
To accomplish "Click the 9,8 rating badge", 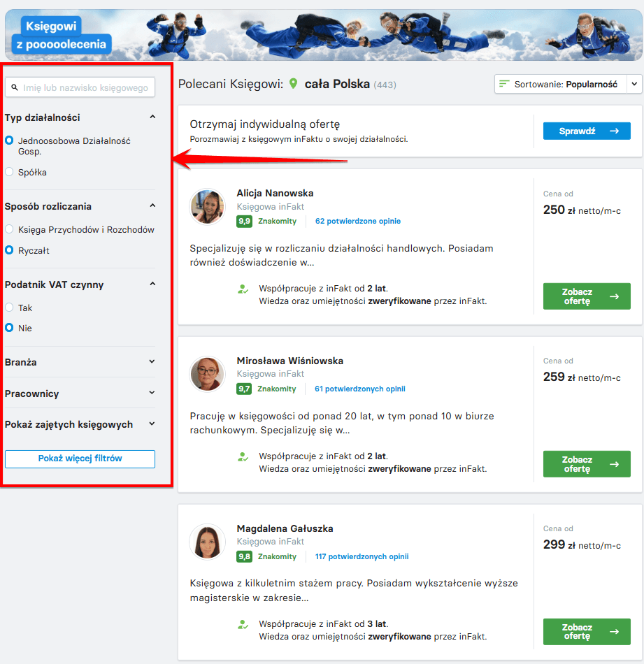I will click(x=244, y=556).
